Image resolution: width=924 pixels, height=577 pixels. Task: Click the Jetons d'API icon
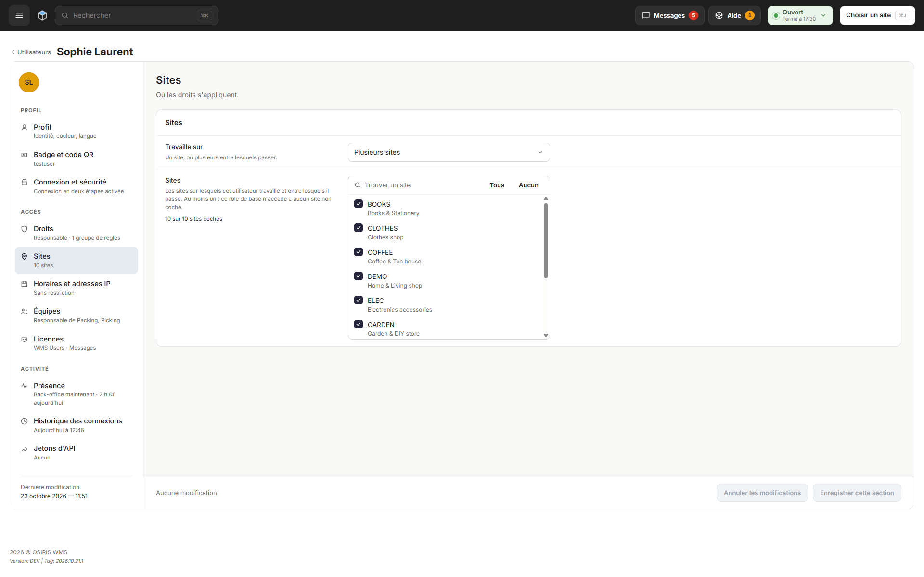pos(24,449)
